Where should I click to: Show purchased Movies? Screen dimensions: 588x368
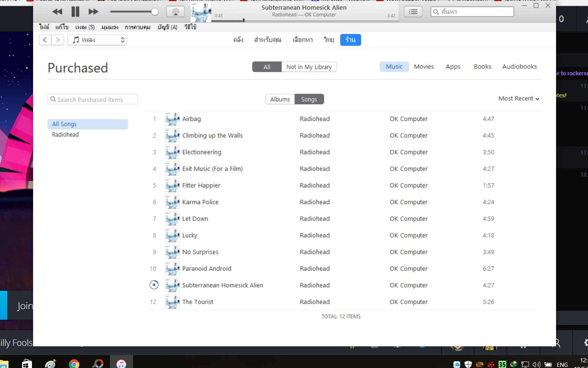424,67
